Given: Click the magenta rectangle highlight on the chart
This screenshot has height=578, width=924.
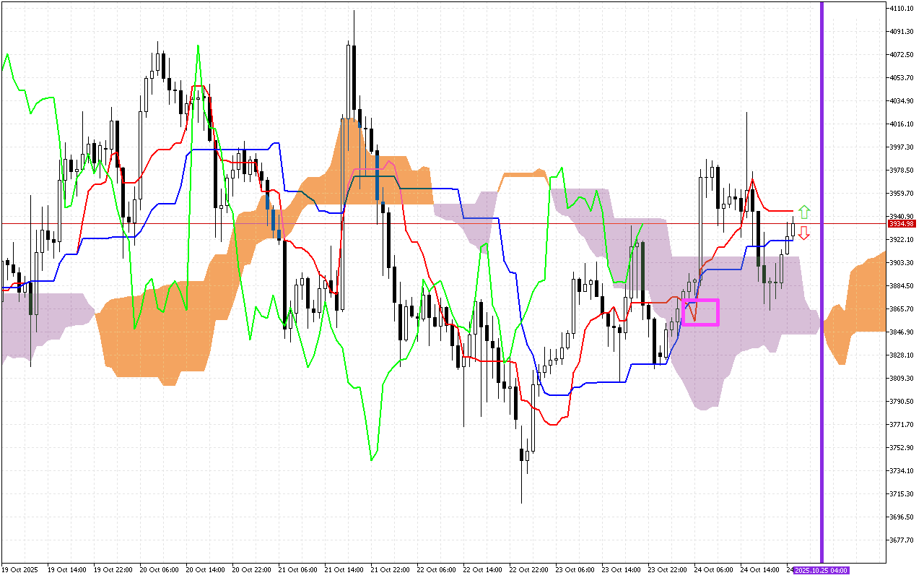Looking at the screenshot, I should coord(699,312).
